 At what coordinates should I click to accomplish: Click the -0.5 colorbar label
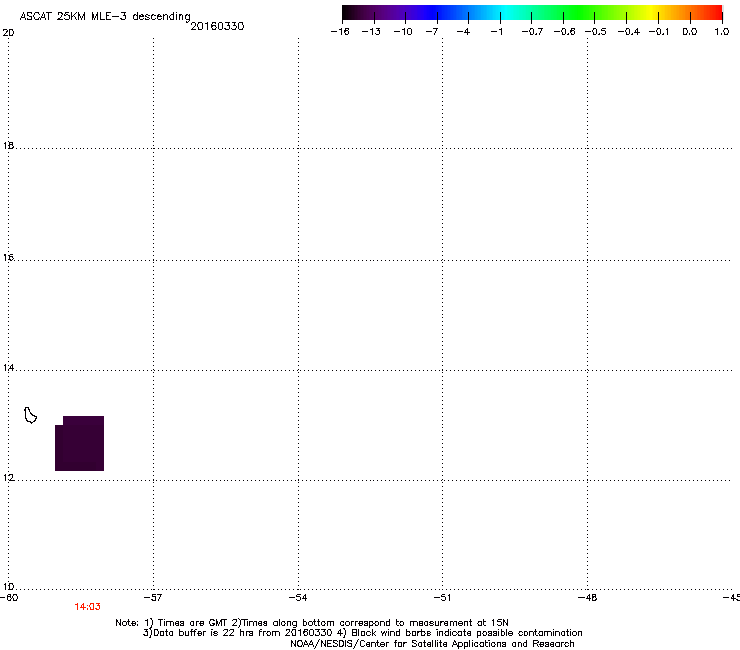click(595, 32)
